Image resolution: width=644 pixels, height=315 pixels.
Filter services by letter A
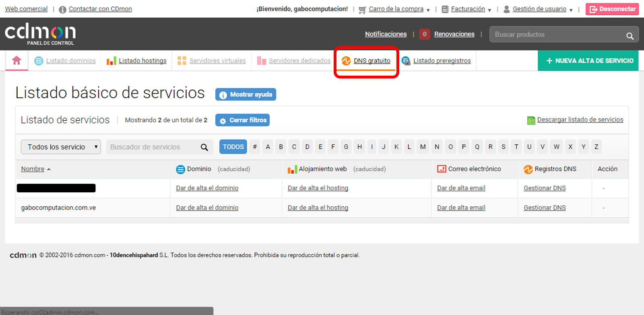tap(268, 147)
